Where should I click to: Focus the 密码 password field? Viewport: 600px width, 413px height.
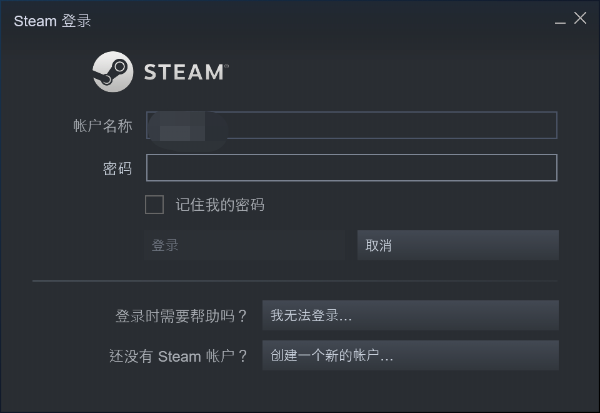click(x=351, y=168)
